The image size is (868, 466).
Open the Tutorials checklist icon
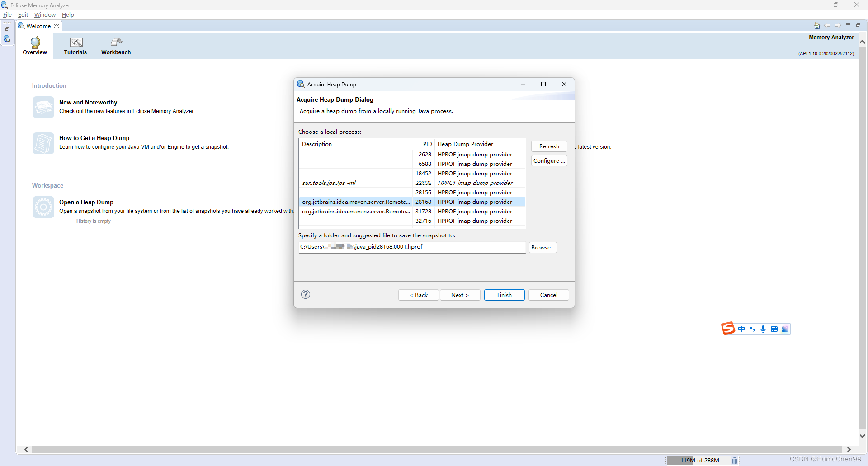pos(76,42)
